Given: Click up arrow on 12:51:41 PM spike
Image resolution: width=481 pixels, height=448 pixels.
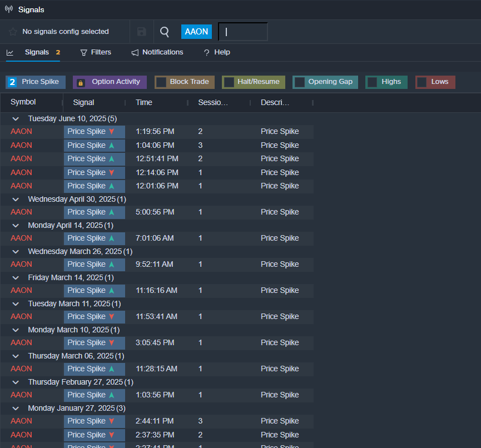Looking at the screenshot, I should pyautogui.click(x=112, y=159).
